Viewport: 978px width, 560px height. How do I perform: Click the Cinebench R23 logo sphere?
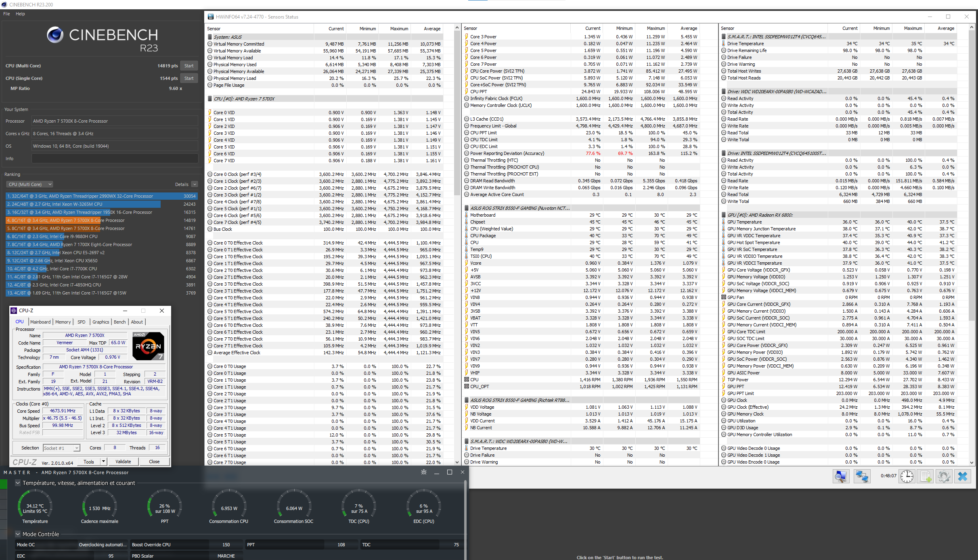[x=55, y=35]
